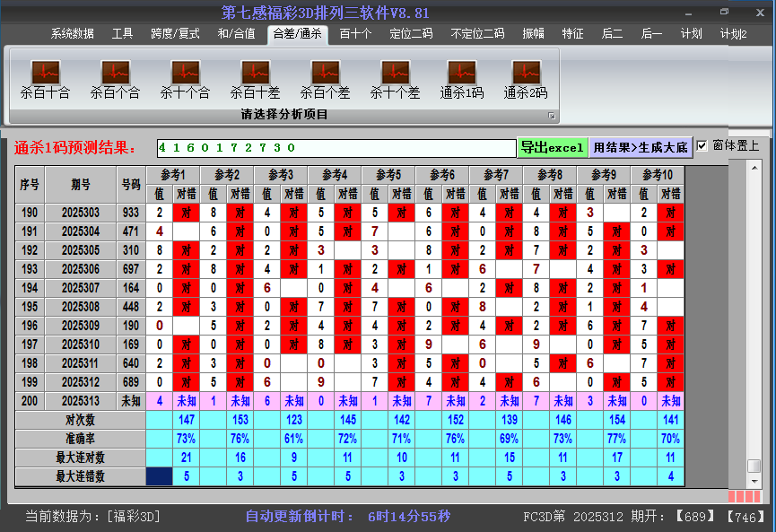Click the 参考1 column header
This screenshot has height=532, width=776.
click(x=173, y=175)
